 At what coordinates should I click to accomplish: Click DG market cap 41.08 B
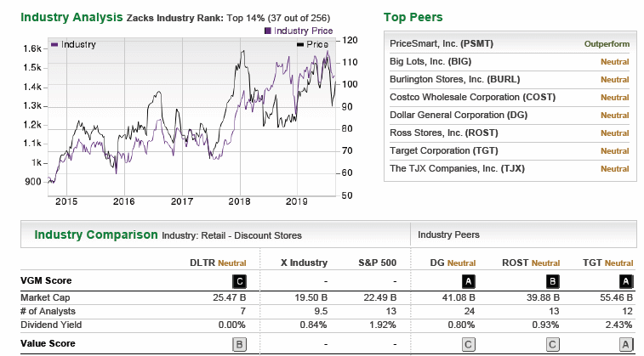pyautogui.click(x=459, y=297)
